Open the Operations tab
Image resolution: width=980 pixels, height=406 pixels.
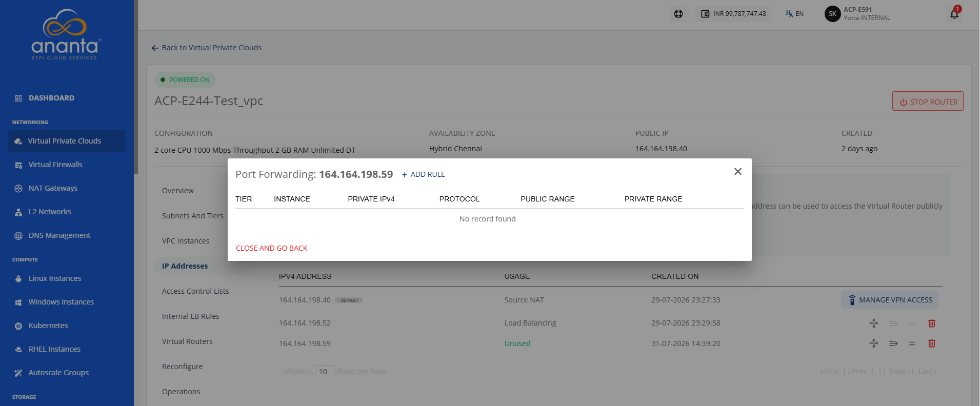pyautogui.click(x=181, y=392)
